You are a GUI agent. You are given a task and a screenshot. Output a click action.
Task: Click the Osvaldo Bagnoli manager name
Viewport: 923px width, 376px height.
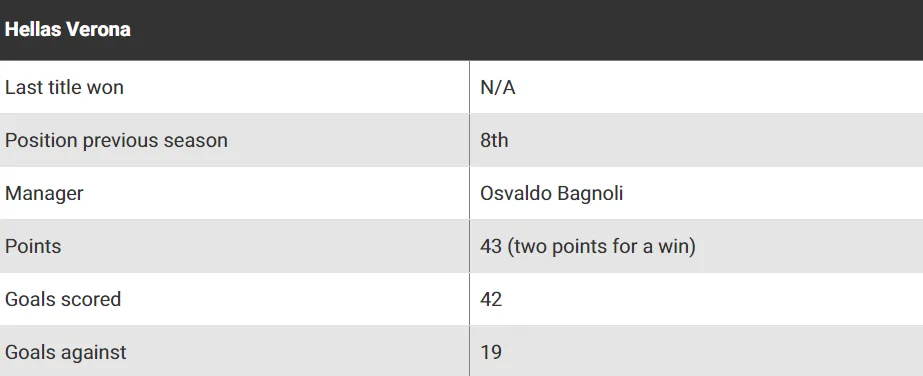552,194
